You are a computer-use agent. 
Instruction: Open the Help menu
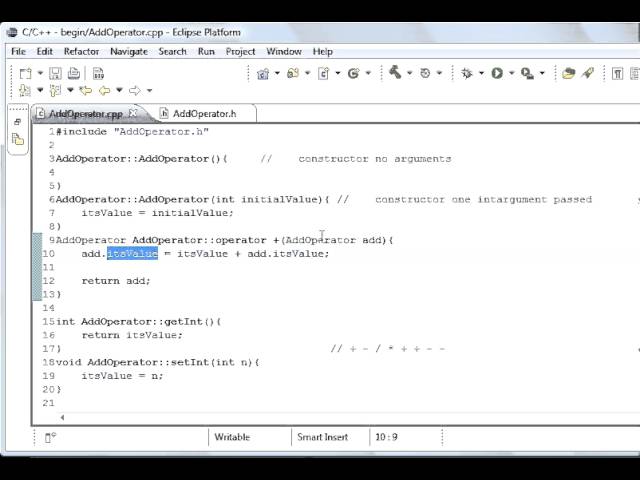coord(322,51)
